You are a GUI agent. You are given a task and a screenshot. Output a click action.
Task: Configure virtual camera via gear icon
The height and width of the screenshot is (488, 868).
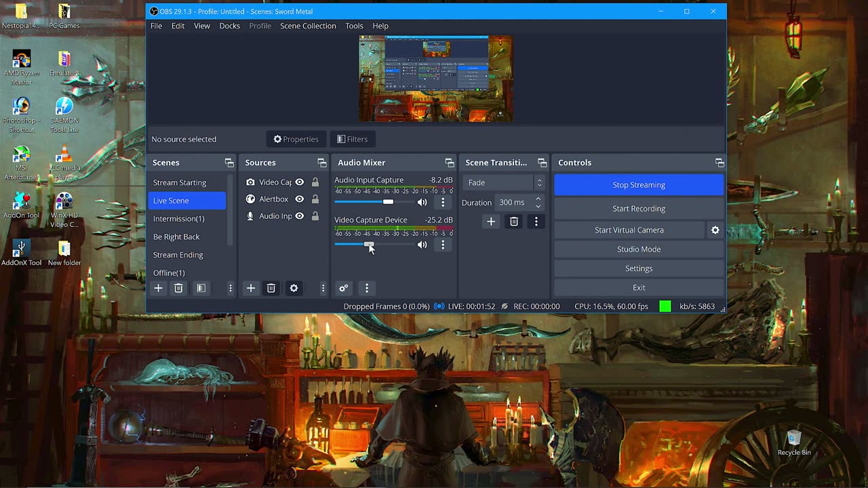pos(715,230)
